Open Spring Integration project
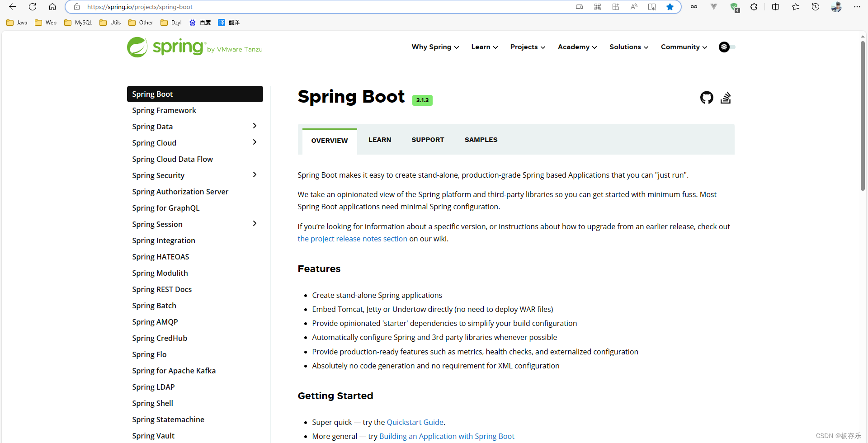 [164, 240]
